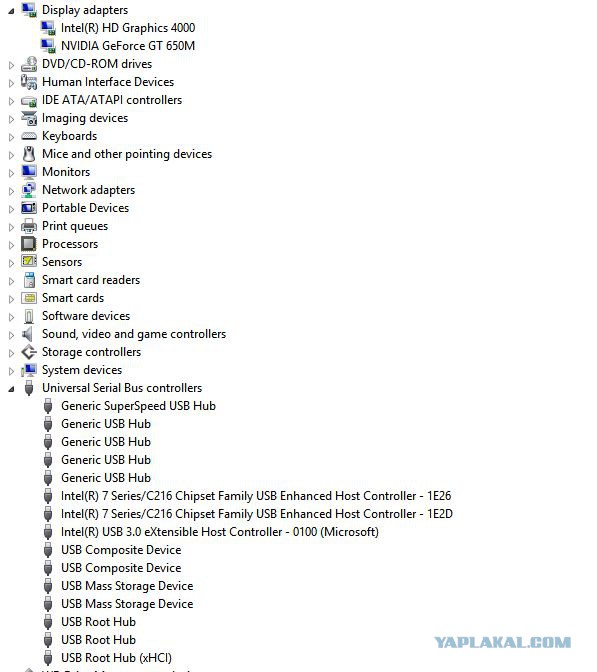Select the Sensors category
This screenshot has height=672, width=597.
click(62, 262)
